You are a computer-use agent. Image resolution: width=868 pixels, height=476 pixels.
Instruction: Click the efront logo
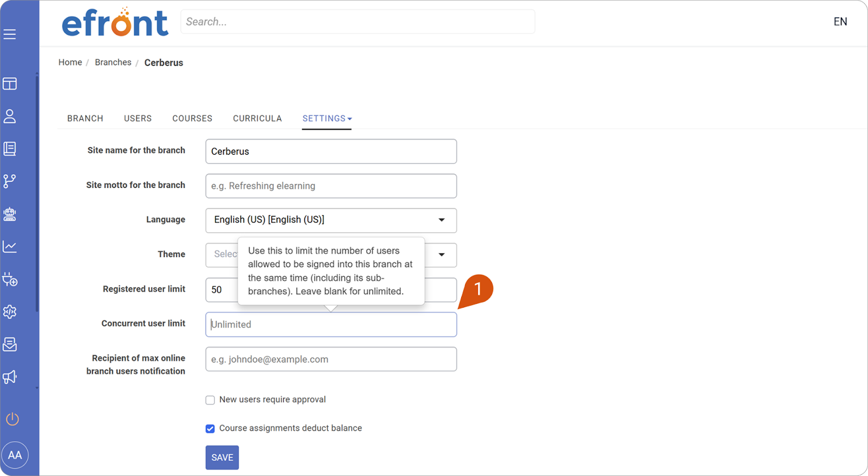pyautogui.click(x=115, y=23)
